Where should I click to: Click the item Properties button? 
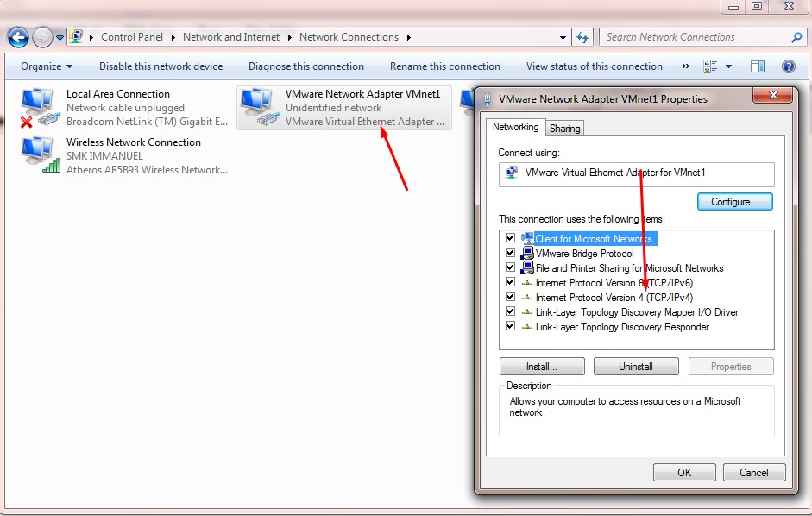(731, 366)
